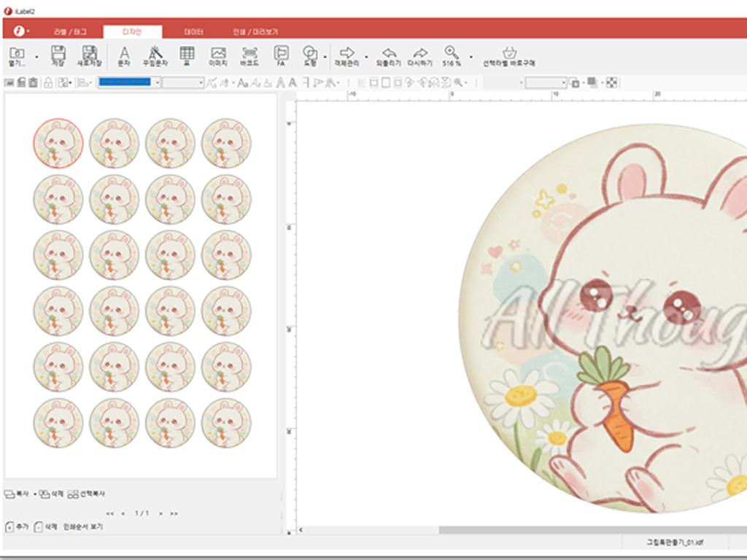Click the 인쇄순서 보기 button

[83, 526]
